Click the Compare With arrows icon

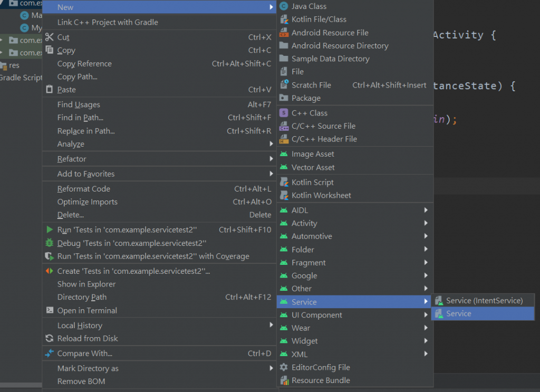click(50, 353)
